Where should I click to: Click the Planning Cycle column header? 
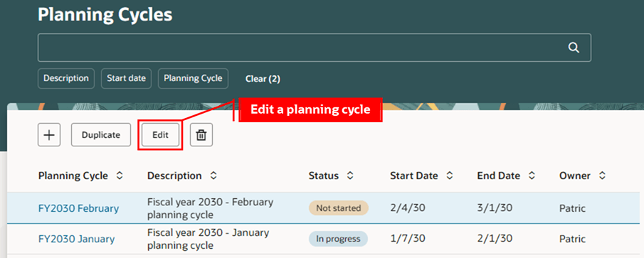pos(73,176)
